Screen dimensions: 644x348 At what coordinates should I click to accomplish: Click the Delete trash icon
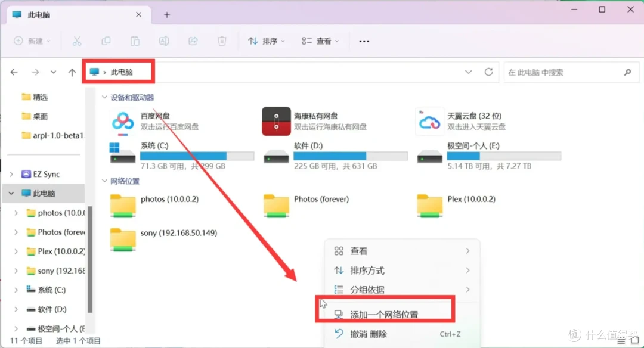(x=222, y=41)
